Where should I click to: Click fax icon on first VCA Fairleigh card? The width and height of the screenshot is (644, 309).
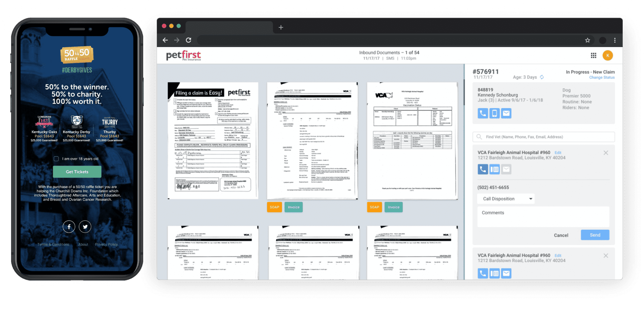pos(494,169)
